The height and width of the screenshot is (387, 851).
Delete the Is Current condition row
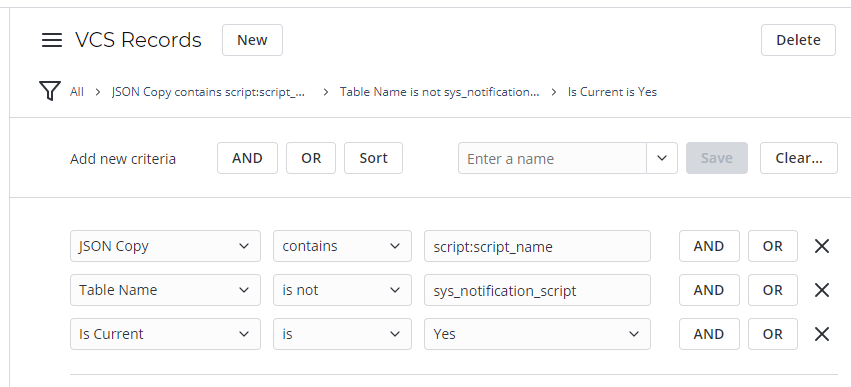[822, 334]
